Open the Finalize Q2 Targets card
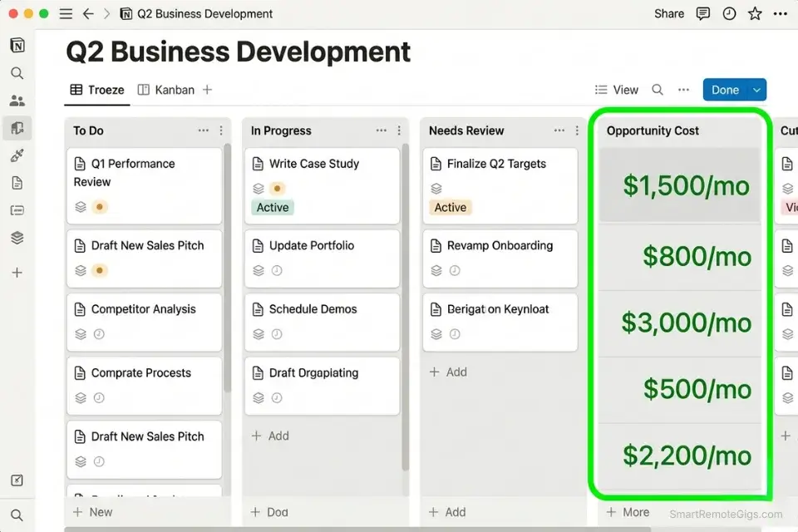This screenshot has width=798, height=532. click(500, 186)
